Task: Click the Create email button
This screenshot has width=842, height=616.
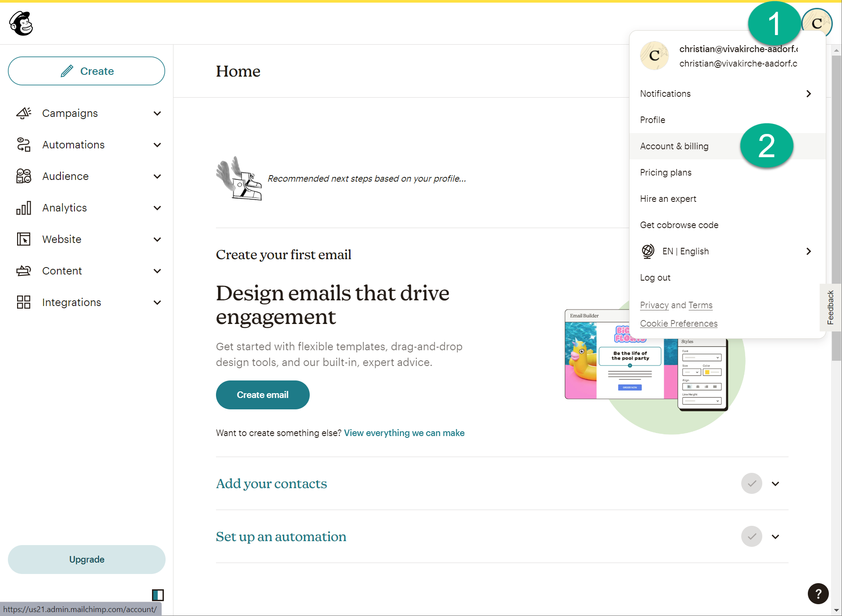Action: coord(262,395)
